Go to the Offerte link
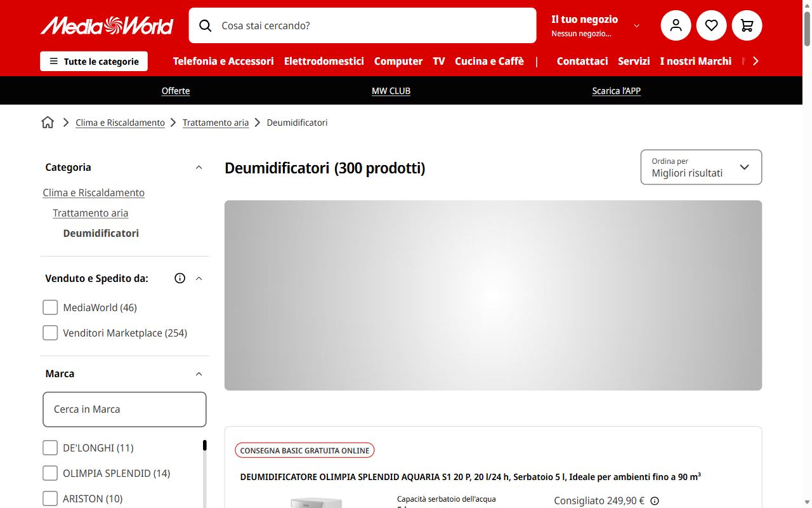Viewport: 812px width, 508px height. (x=176, y=91)
